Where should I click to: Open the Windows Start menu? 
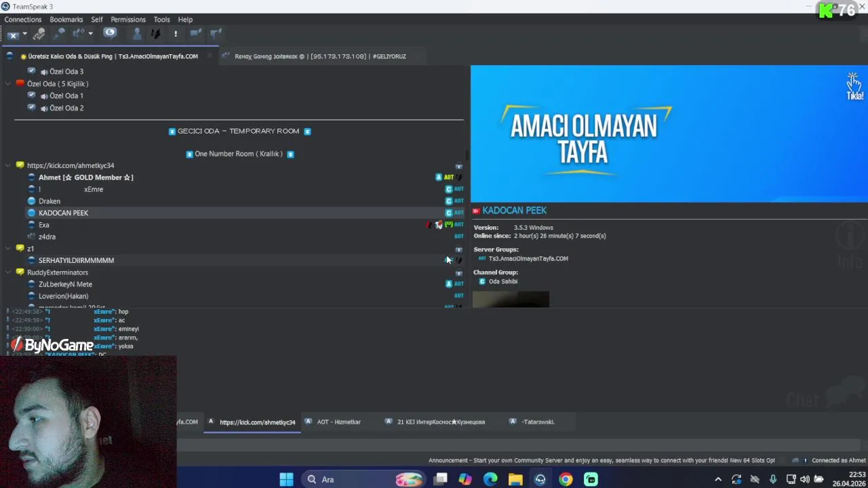[x=286, y=480]
